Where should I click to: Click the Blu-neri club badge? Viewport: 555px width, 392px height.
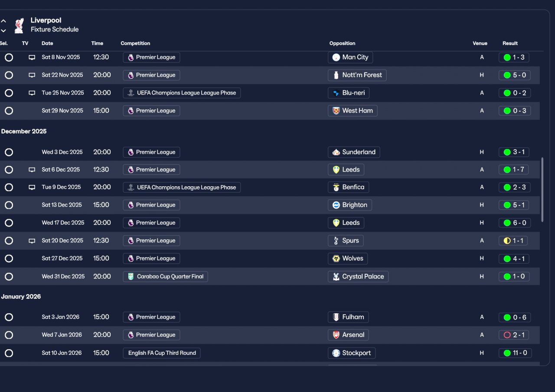tap(336, 93)
